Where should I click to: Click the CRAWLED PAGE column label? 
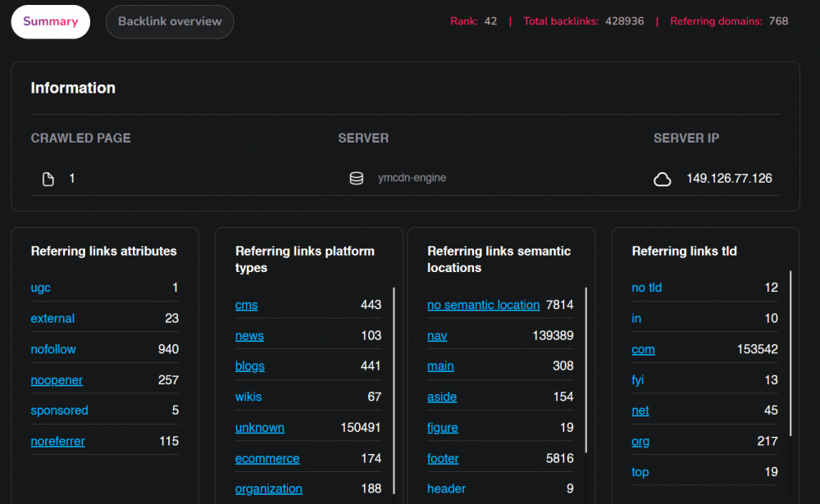pos(80,138)
